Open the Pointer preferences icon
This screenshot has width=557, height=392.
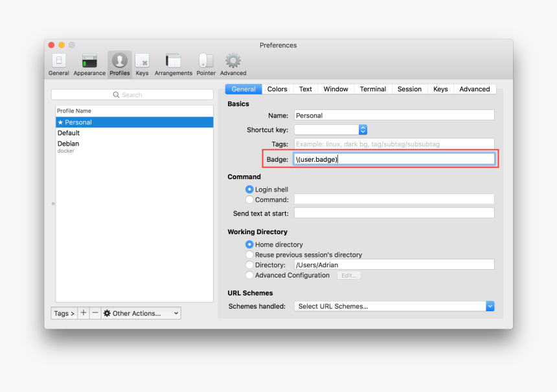point(206,64)
